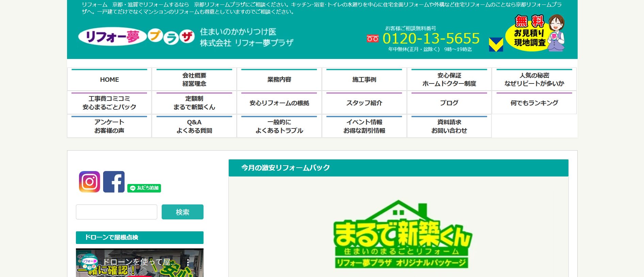Open the video options three-dot menu

(188, 262)
